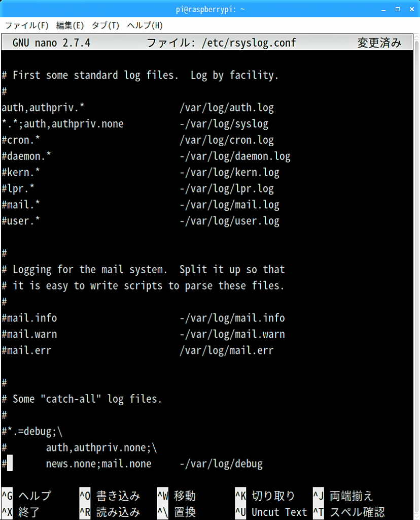Click the ^J 両端揃え shortcut label
Screen dimensions: 420x520
click(x=343, y=496)
